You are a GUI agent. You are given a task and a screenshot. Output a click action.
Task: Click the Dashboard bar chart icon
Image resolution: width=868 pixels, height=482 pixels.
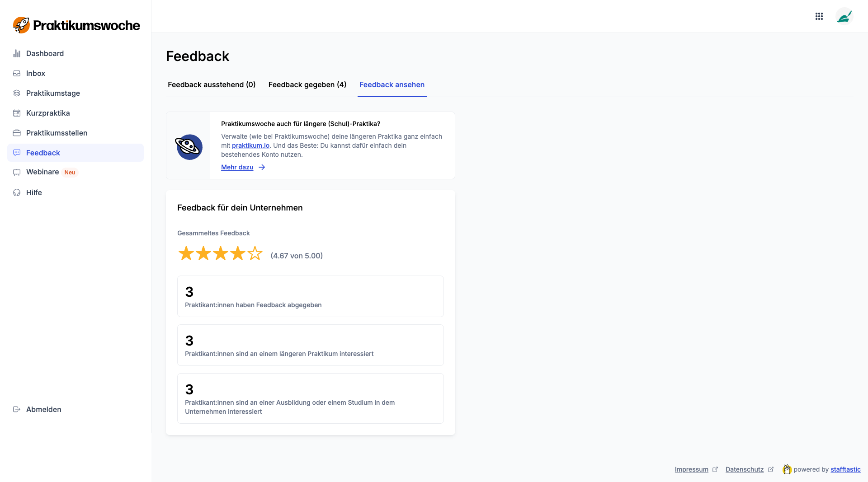[x=17, y=53]
